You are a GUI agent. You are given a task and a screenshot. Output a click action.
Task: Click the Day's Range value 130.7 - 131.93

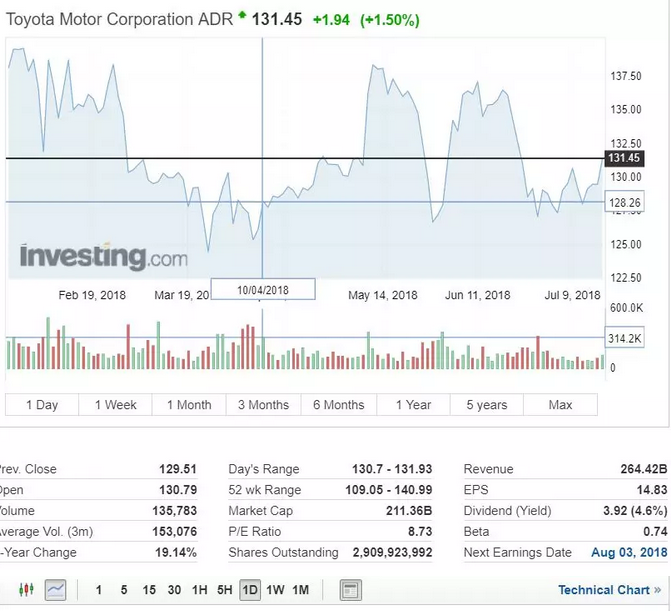pos(392,469)
